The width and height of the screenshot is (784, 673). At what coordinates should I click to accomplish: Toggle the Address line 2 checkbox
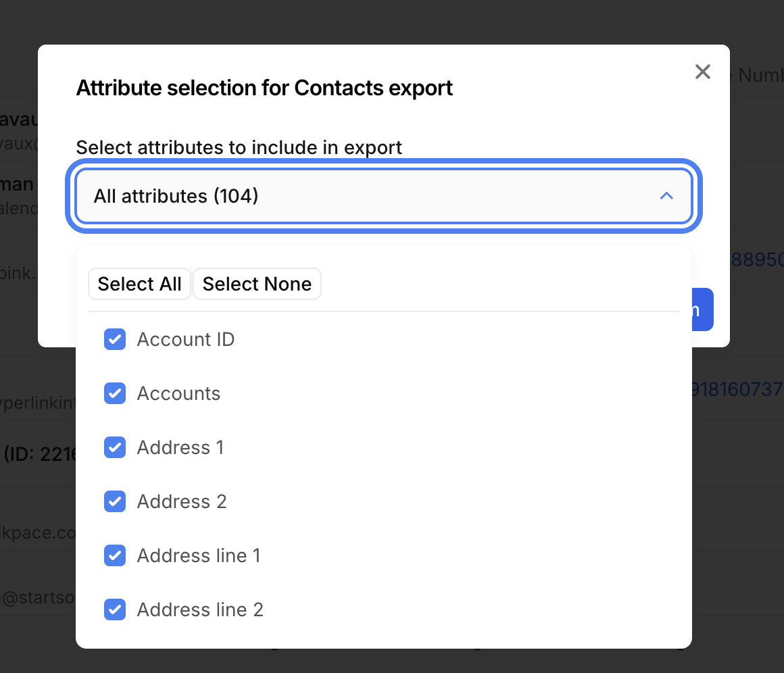pos(115,609)
